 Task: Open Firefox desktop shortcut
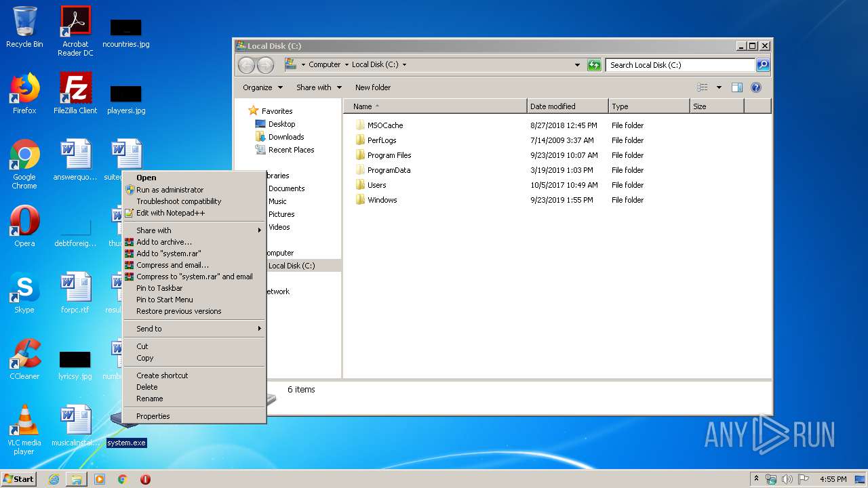(24, 94)
